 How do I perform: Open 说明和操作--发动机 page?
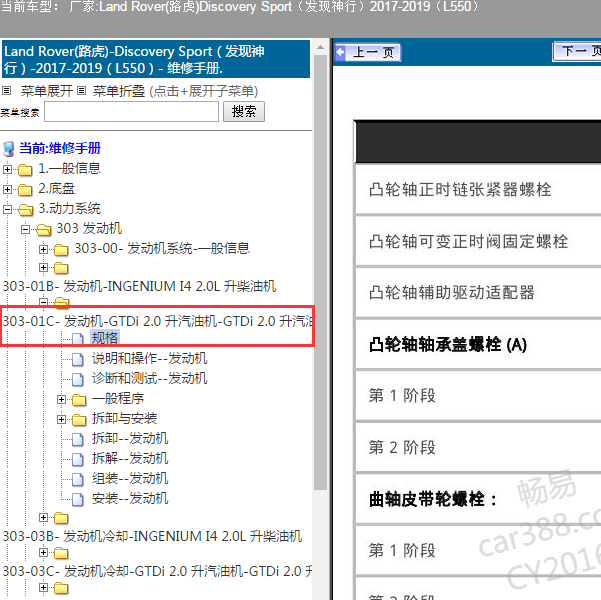[149, 358]
